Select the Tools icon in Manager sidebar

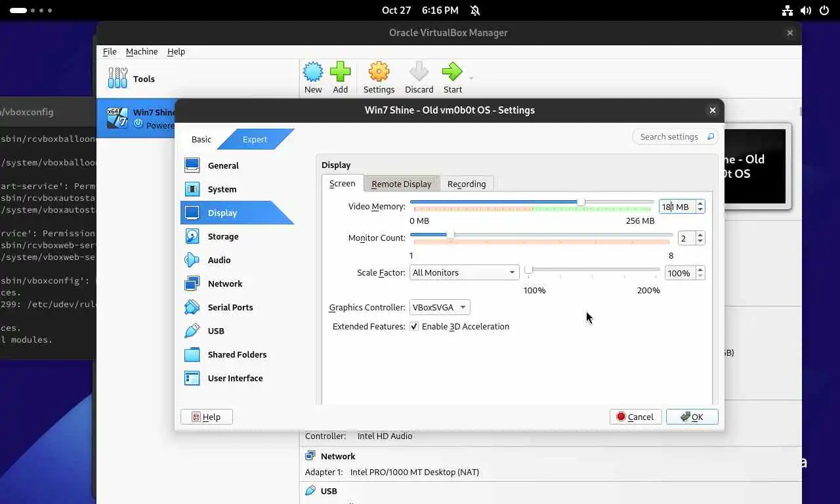[117, 78]
